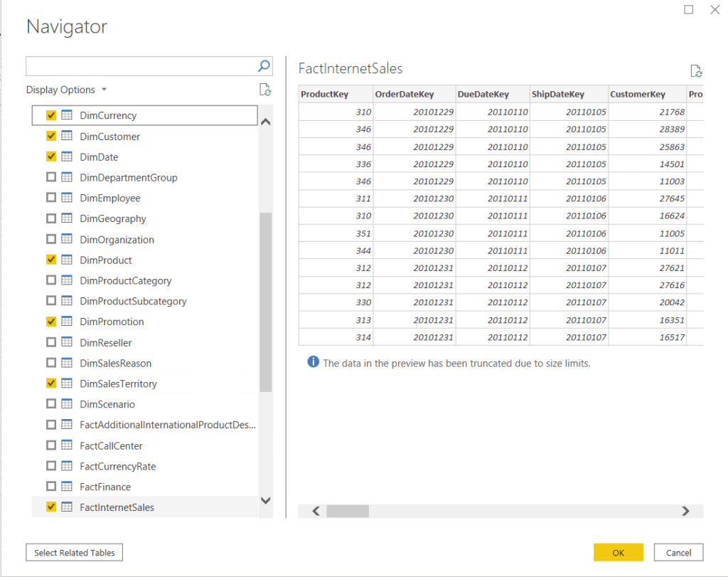
Task: Click the table icon beside DimReseller
Action: 68,343
